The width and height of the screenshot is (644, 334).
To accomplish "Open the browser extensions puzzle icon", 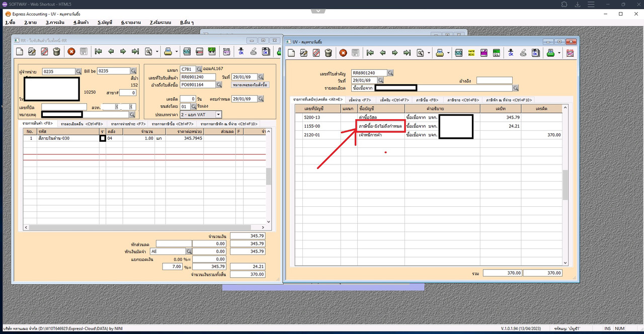I will tap(565, 4).
